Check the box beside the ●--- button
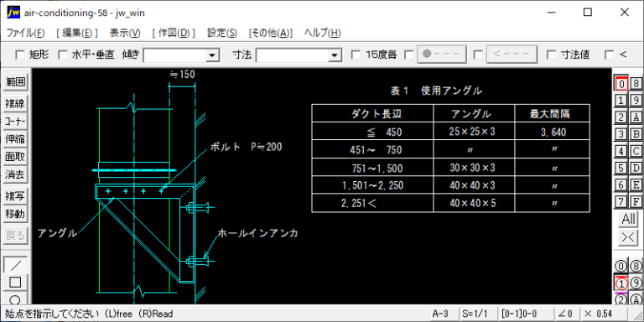This screenshot has width=644, height=322. point(409,55)
